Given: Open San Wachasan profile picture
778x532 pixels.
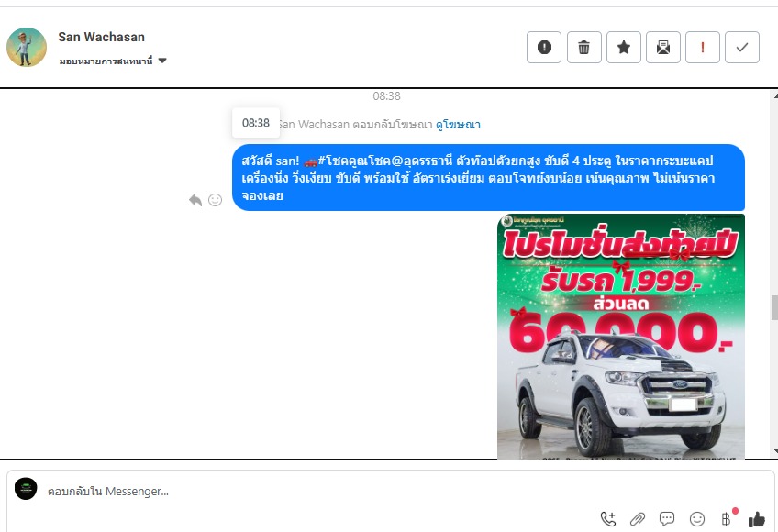Looking at the screenshot, I should point(27,47).
